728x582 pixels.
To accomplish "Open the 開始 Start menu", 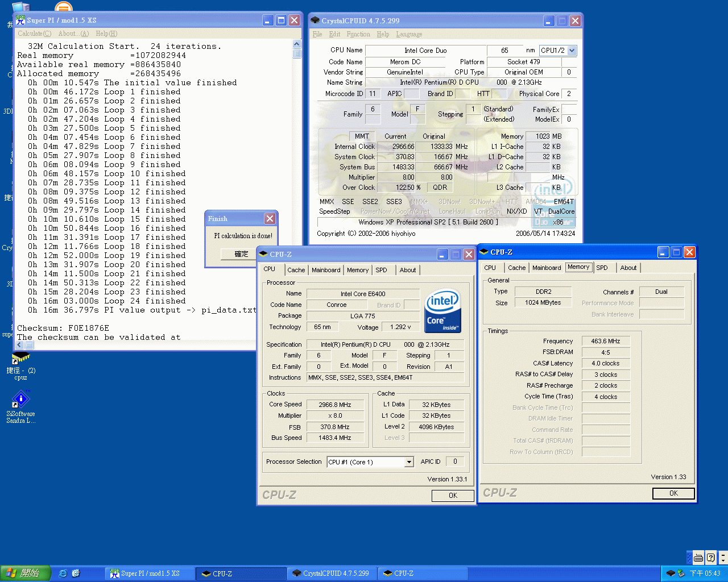I will coord(26,573).
